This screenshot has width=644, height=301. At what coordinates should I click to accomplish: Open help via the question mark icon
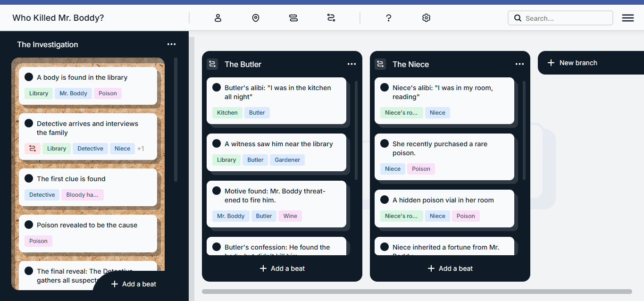click(x=389, y=18)
